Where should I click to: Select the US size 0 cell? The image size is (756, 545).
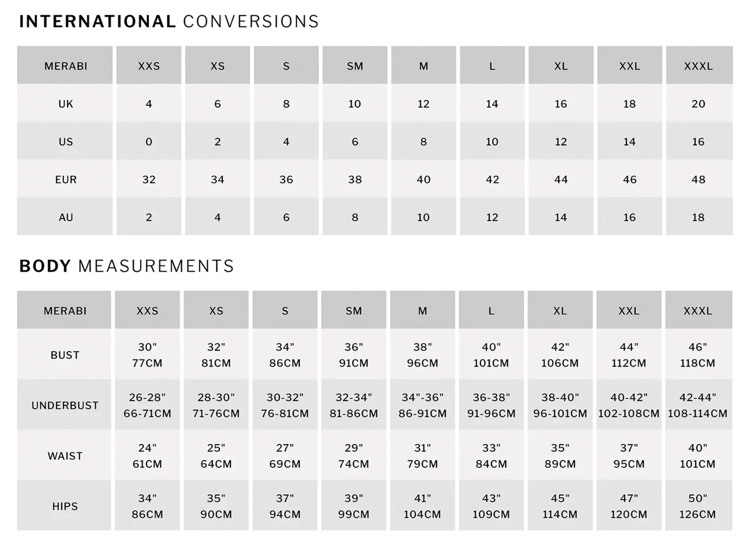[149, 142]
